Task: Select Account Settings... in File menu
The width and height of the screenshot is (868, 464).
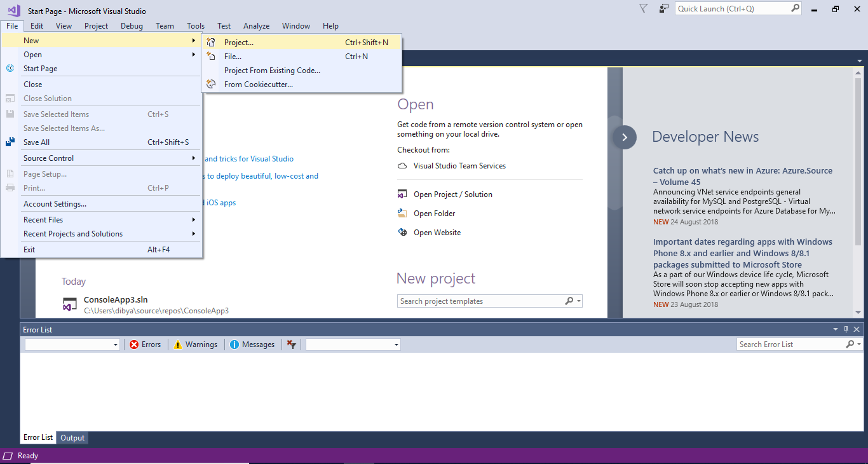Action: click(102, 204)
